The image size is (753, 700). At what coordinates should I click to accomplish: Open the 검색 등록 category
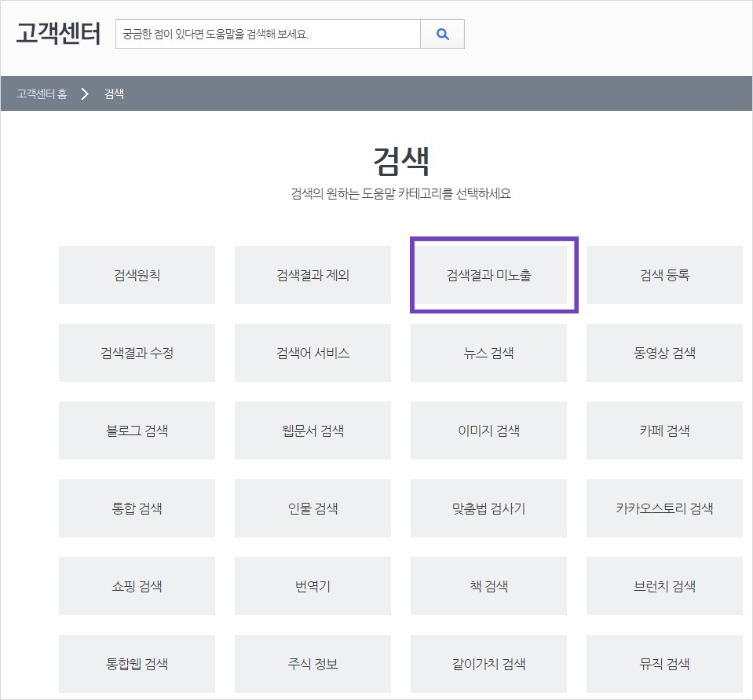pos(664,275)
